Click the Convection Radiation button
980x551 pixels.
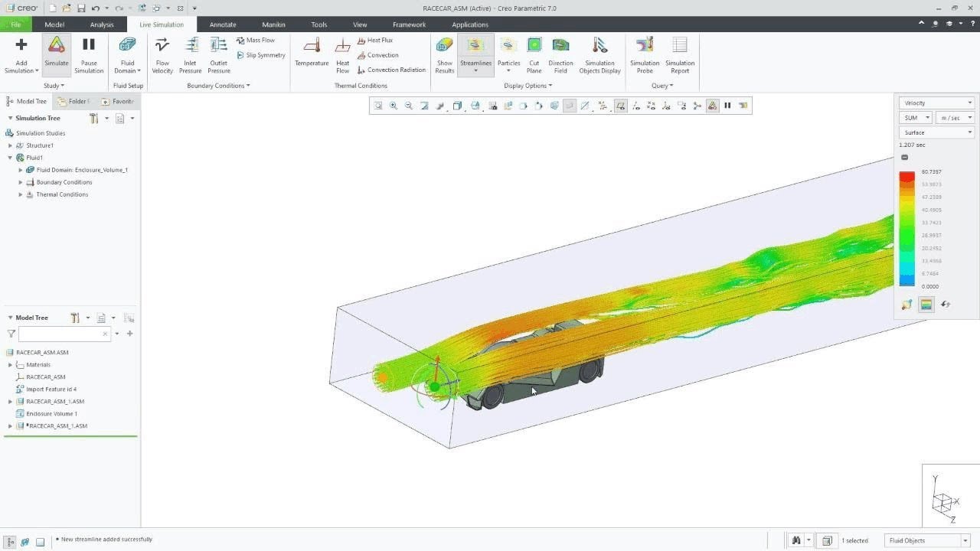[391, 70]
